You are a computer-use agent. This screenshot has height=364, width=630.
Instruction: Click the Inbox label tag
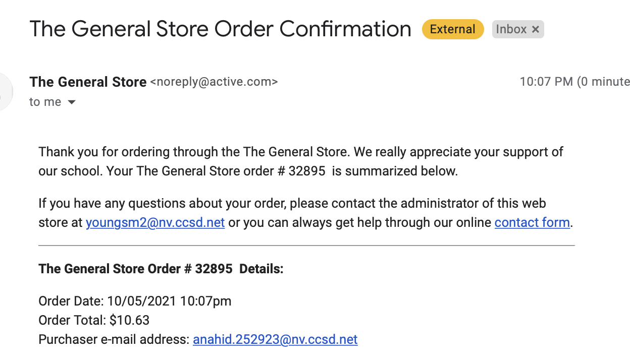(x=511, y=29)
